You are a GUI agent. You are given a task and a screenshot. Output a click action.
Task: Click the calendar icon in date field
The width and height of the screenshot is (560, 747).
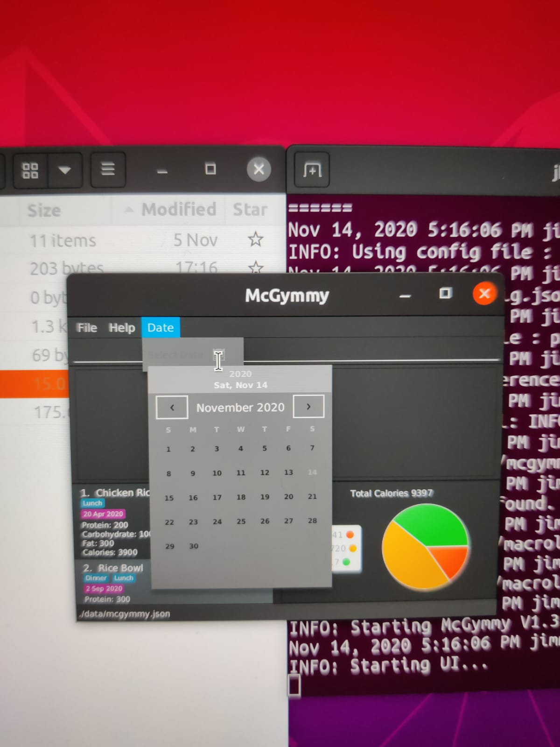tap(219, 354)
